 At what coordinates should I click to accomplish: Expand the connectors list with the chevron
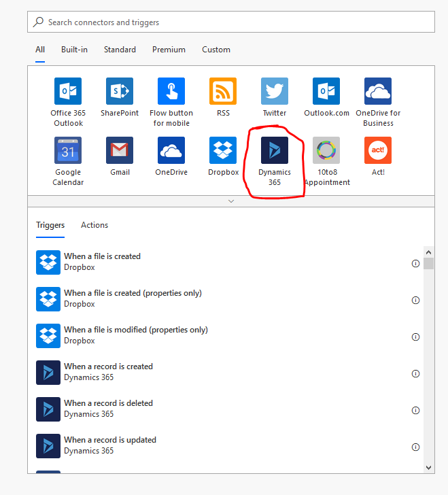tap(231, 201)
